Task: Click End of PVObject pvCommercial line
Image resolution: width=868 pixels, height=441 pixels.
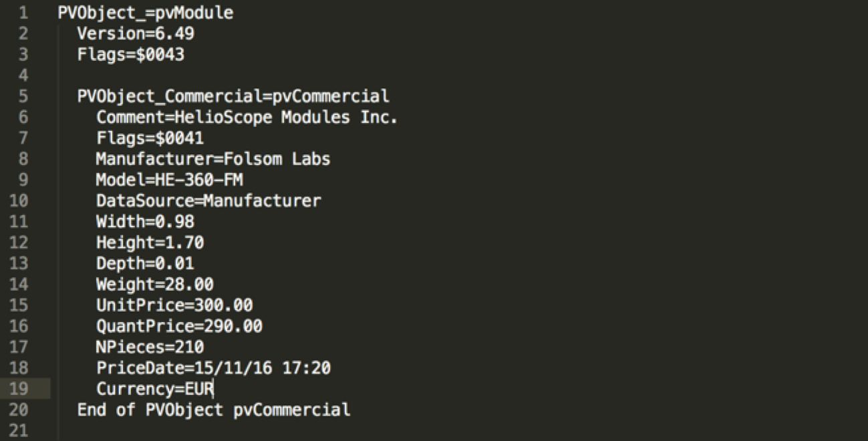Action: (x=214, y=410)
